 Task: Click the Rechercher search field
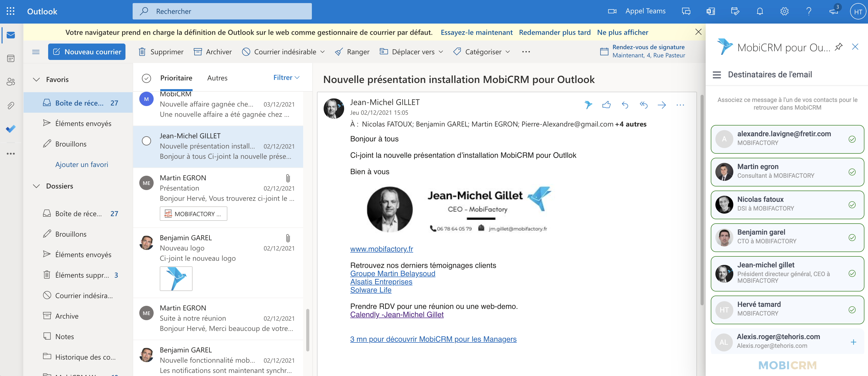223,11
